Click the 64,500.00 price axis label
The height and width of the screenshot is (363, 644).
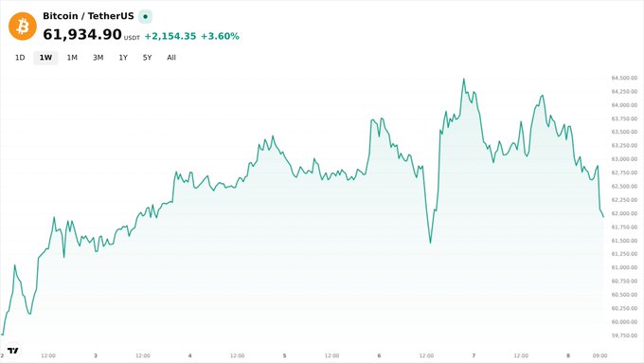pyautogui.click(x=624, y=78)
